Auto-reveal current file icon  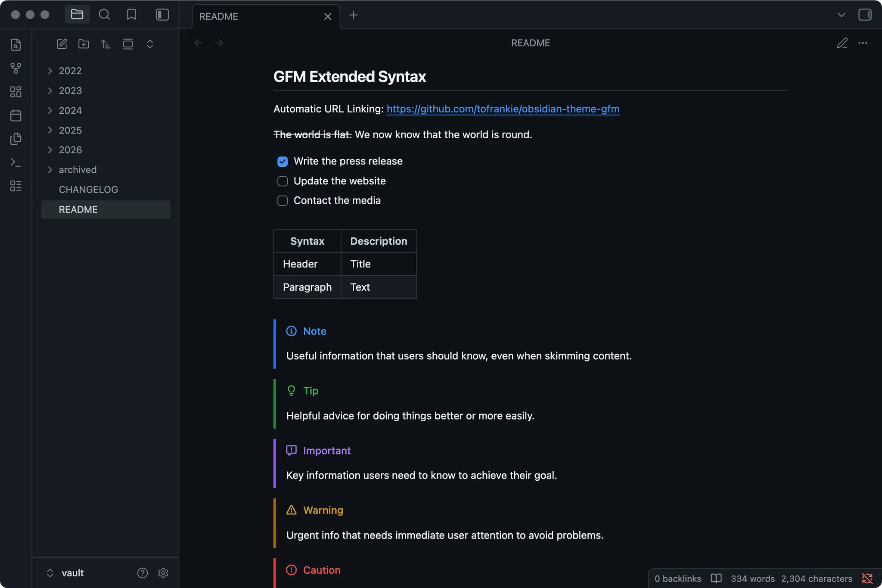pos(128,44)
